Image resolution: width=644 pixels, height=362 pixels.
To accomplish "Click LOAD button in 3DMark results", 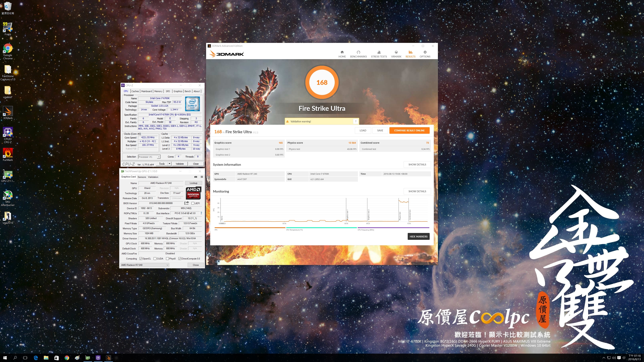I will pos(363,130).
